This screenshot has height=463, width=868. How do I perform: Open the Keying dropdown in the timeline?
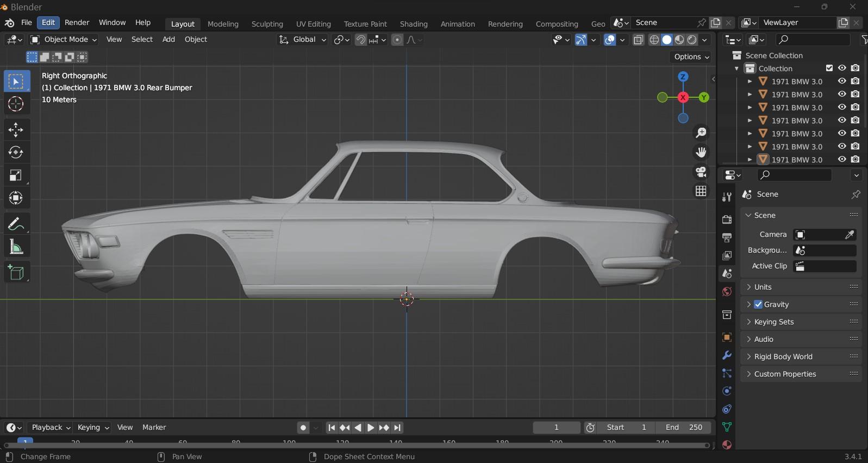92,428
